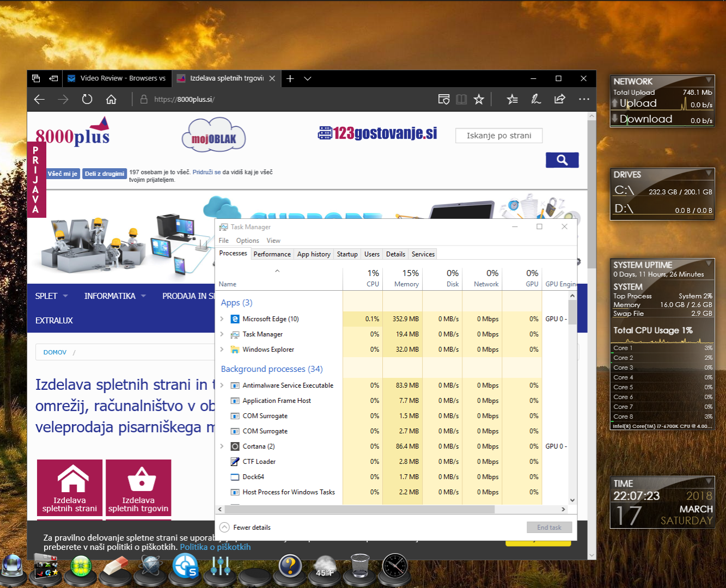Screen dimensions: 726x588
Task: Click the Add notes pen icon
Action: [x=536, y=99]
